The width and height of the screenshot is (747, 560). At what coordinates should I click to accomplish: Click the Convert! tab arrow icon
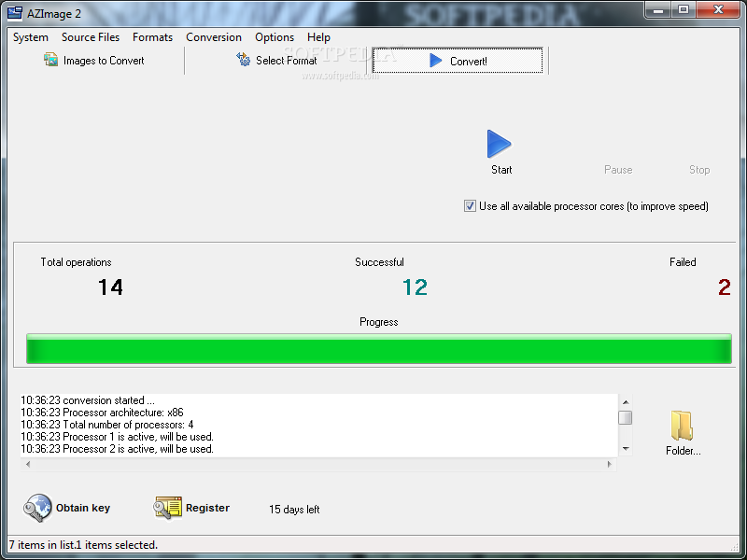tap(435, 61)
